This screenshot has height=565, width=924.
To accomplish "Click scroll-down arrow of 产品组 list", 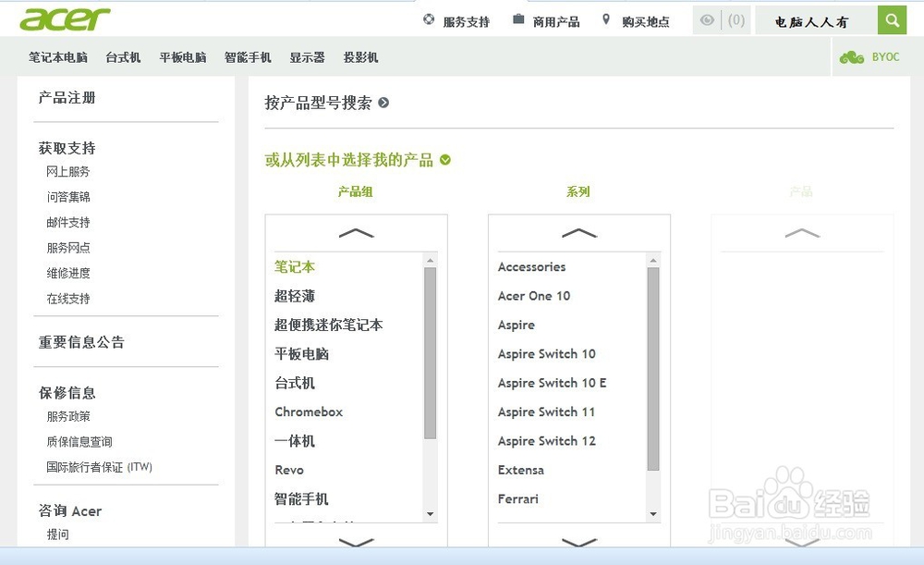I will pyautogui.click(x=431, y=514).
